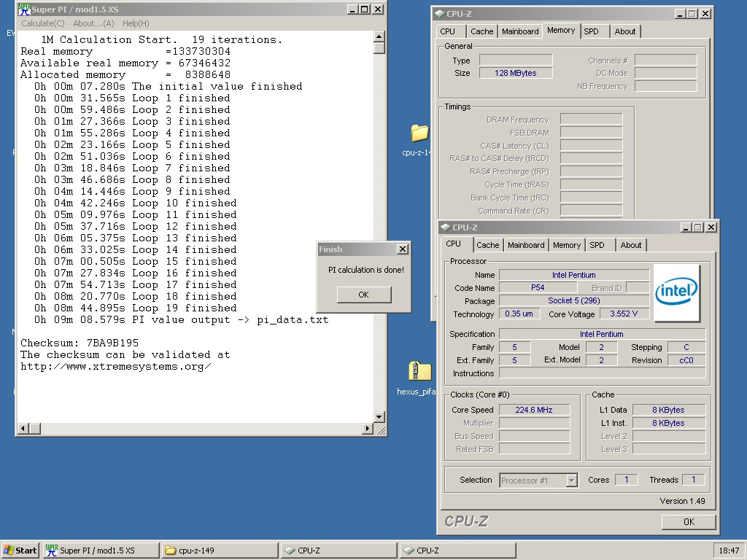Click OK button in front CPU-Z window

(689, 522)
